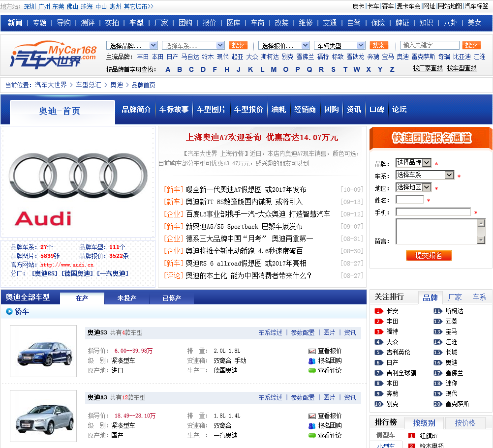The image size is (493, 448).
Task: Click rank 16 badge beside 奥迪
Action: tap(438, 362)
